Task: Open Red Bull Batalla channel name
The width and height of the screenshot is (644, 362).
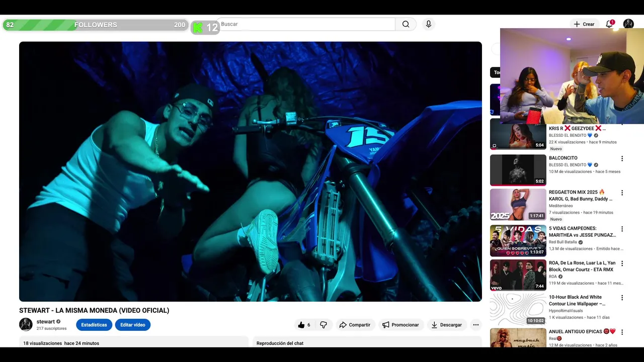Action: [563, 242]
